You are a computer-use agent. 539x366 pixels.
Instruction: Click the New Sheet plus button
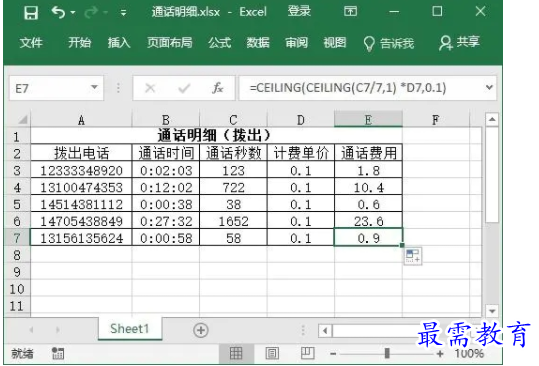tap(201, 330)
